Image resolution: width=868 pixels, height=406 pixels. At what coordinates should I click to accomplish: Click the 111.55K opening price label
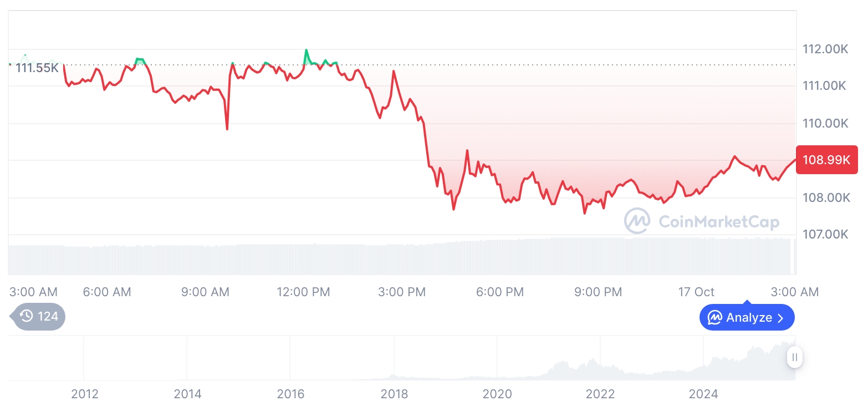coord(37,68)
